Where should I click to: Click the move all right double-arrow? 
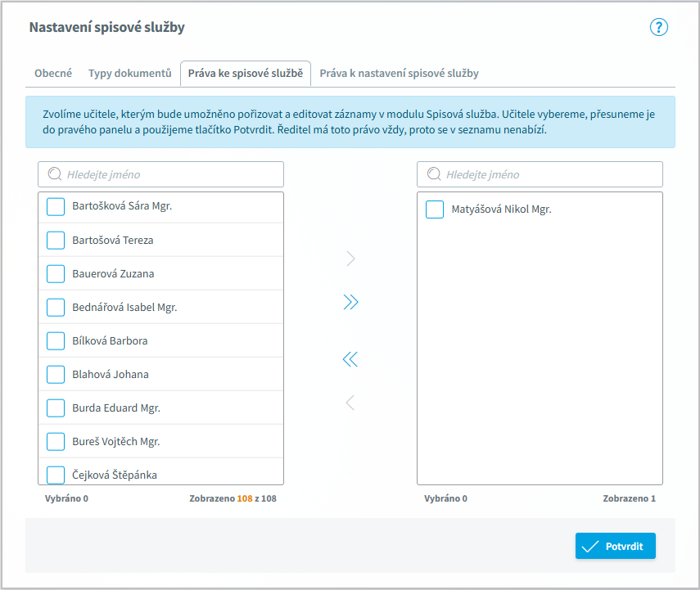(x=350, y=302)
